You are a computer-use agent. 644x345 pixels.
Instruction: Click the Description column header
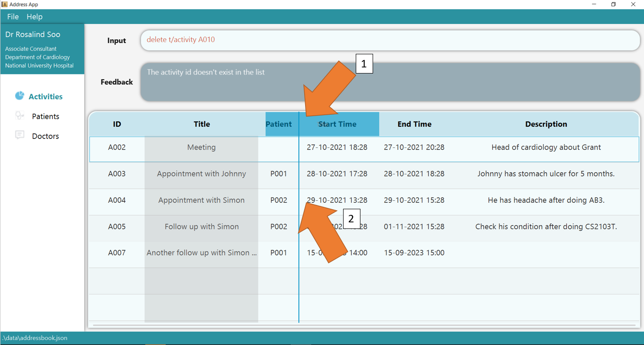coord(546,124)
